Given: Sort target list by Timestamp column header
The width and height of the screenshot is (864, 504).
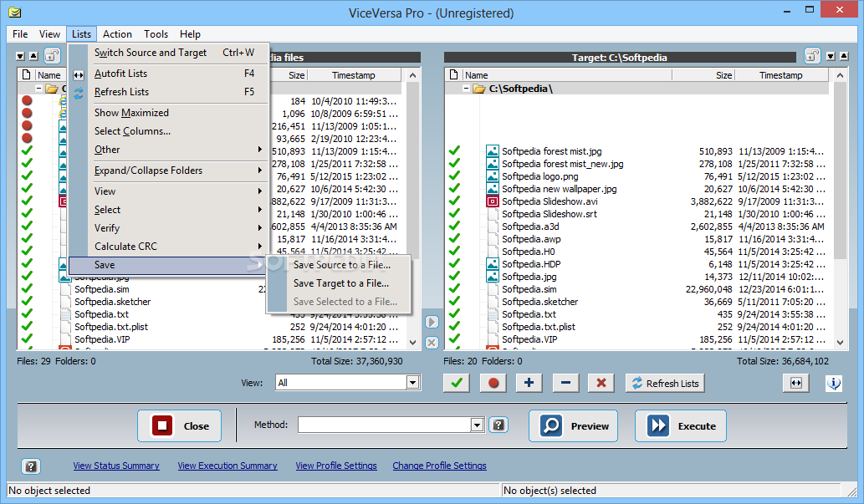Looking at the screenshot, I should pyautogui.click(x=781, y=75).
